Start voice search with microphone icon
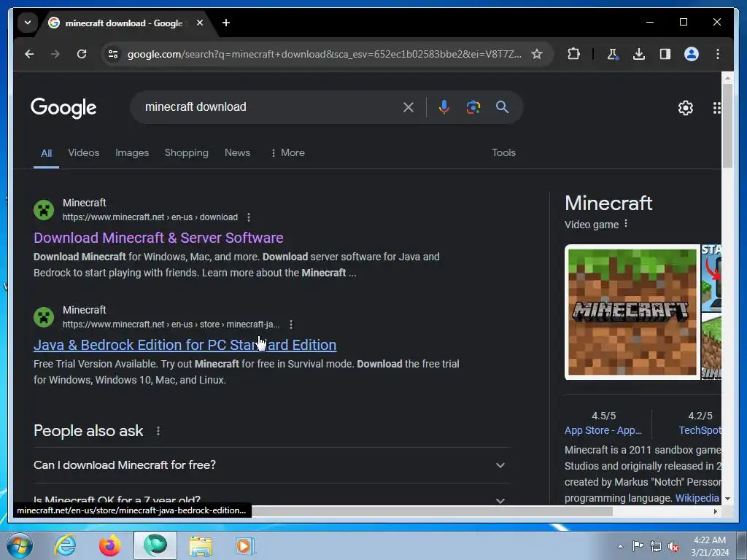This screenshot has width=747, height=560. [444, 107]
